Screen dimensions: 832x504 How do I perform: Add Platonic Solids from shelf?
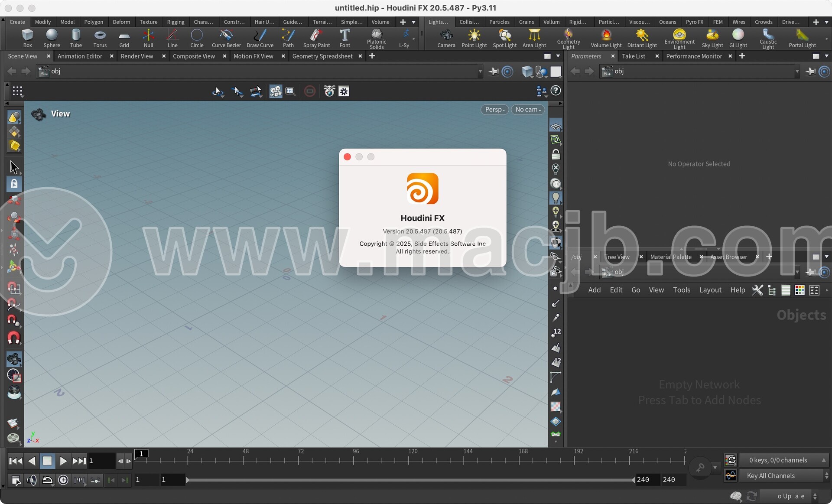click(x=376, y=39)
